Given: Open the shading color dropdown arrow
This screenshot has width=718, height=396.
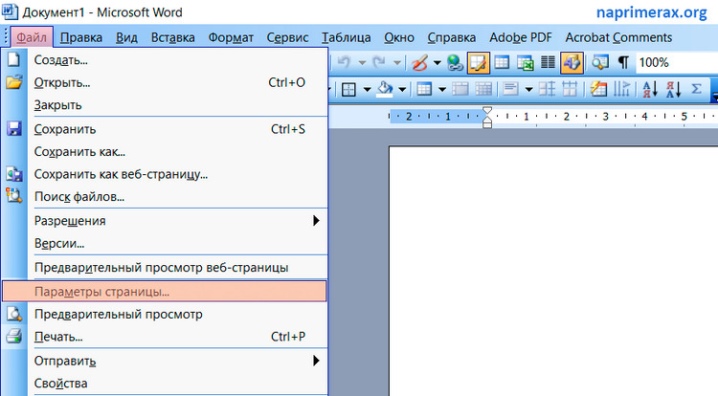Looking at the screenshot, I should (402, 89).
